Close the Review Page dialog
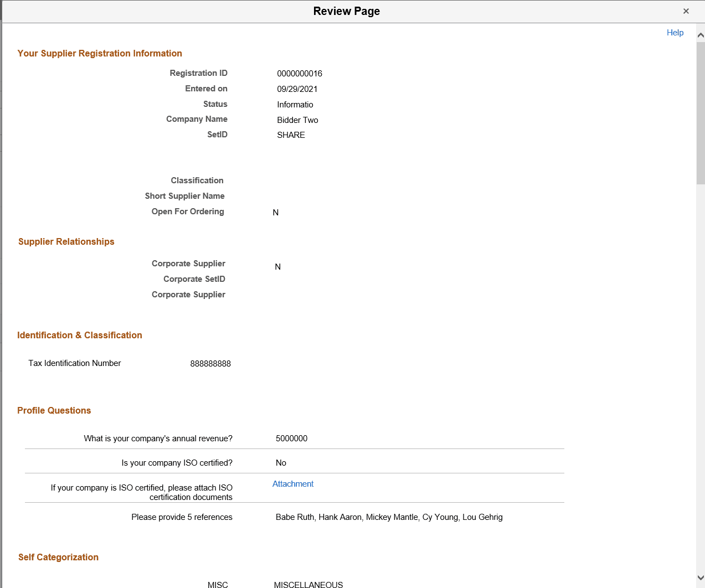Image resolution: width=705 pixels, height=588 pixels. 686,11
